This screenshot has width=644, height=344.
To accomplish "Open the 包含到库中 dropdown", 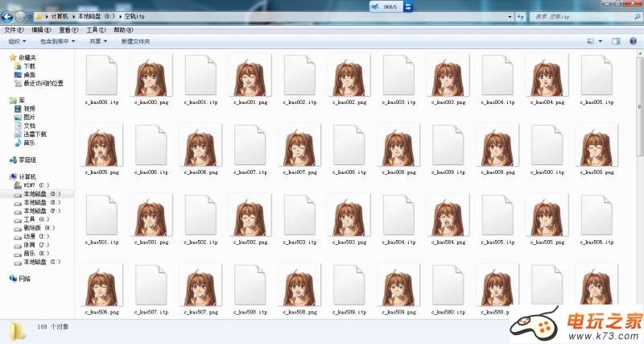I will click(56, 41).
